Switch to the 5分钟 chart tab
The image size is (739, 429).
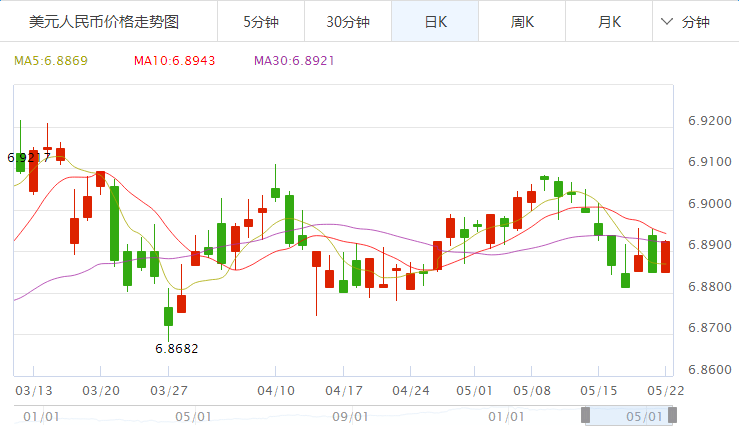click(261, 22)
